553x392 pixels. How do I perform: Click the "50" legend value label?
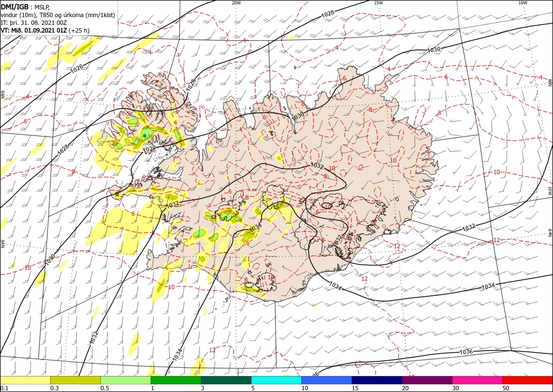tap(506, 388)
